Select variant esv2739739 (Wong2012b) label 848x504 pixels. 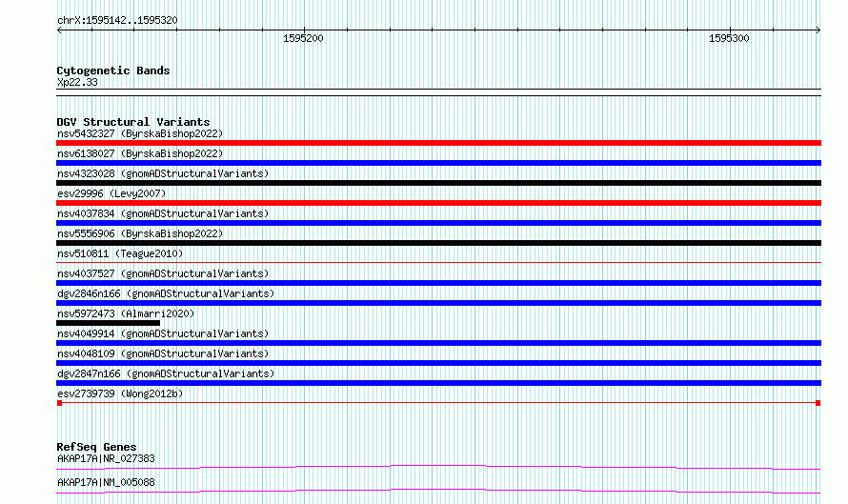coord(120,393)
